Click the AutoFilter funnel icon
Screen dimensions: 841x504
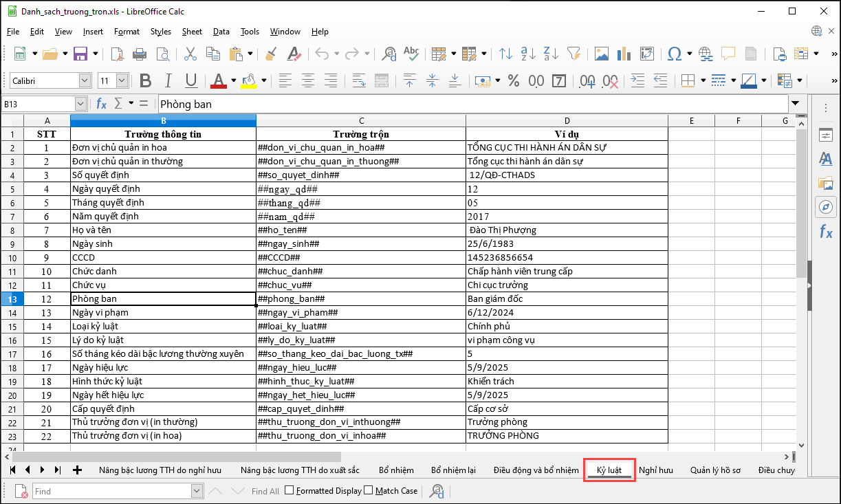point(574,54)
